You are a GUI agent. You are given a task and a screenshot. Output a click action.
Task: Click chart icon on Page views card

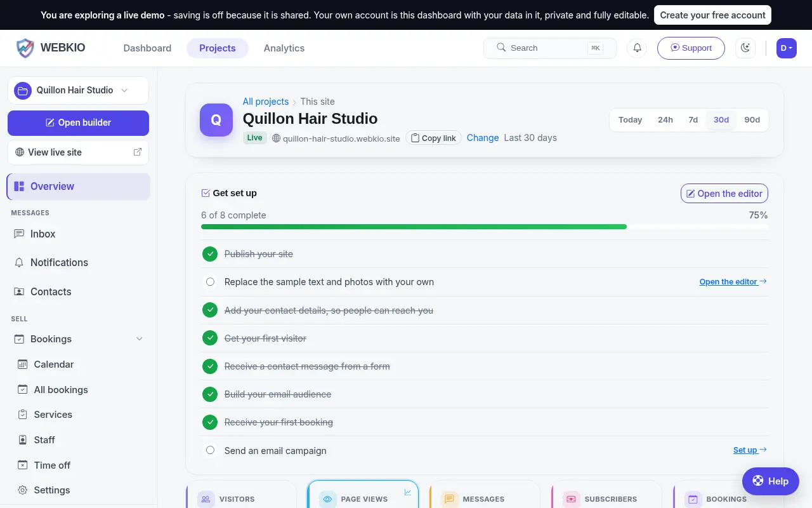tap(408, 492)
